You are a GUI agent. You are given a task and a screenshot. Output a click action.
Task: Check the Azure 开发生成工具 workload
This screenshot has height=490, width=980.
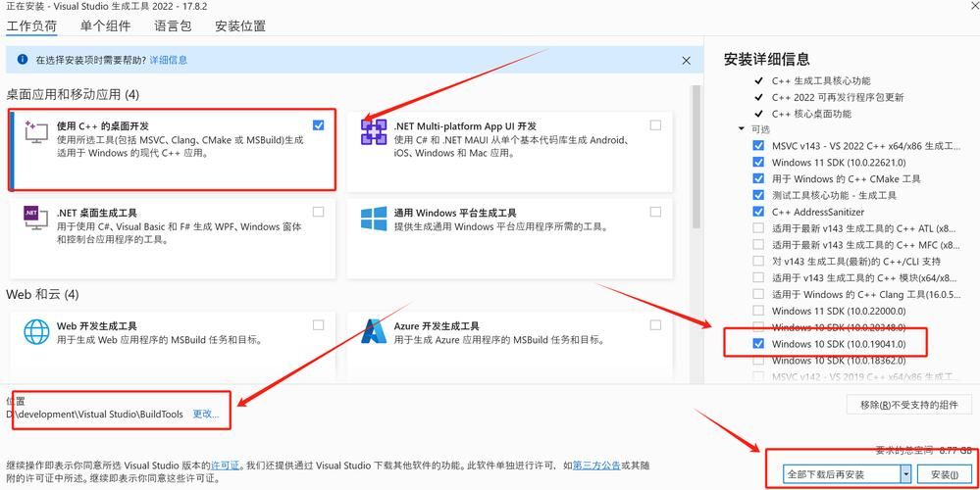coord(655,325)
